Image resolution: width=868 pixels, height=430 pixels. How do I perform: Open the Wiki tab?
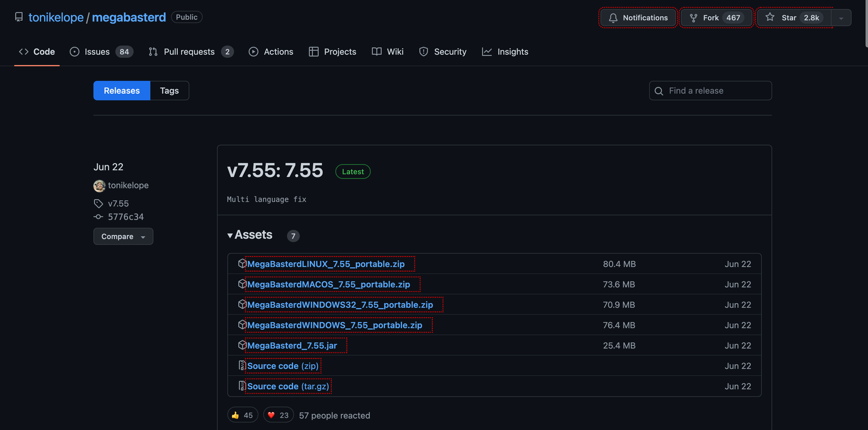tap(387, 52)
